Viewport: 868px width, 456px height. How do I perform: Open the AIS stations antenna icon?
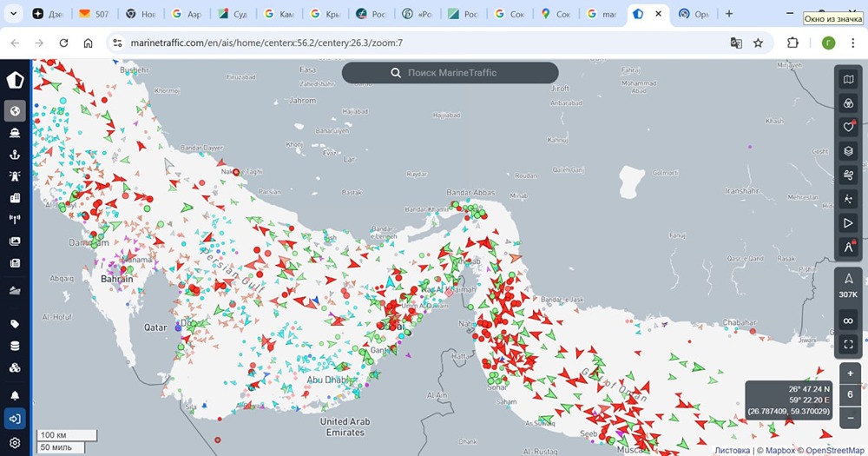pyautogui.click(x=15, y=220)
